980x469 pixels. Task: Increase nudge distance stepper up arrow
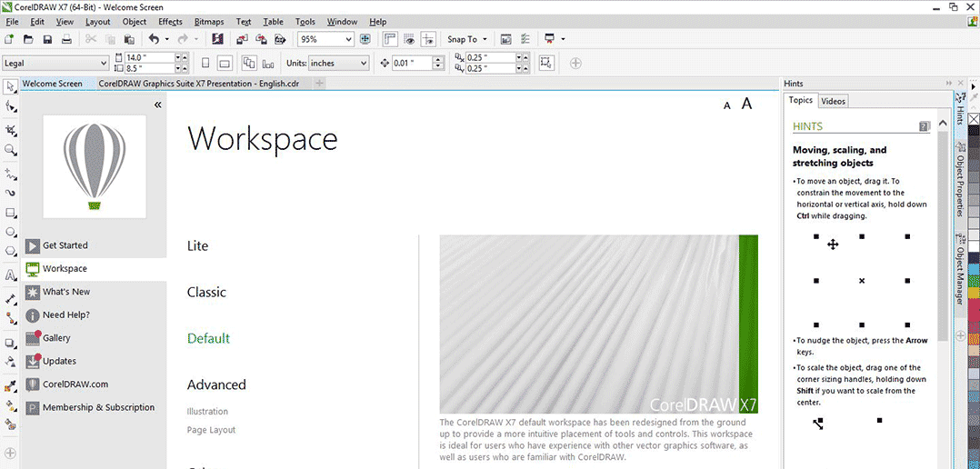point(438,60)
